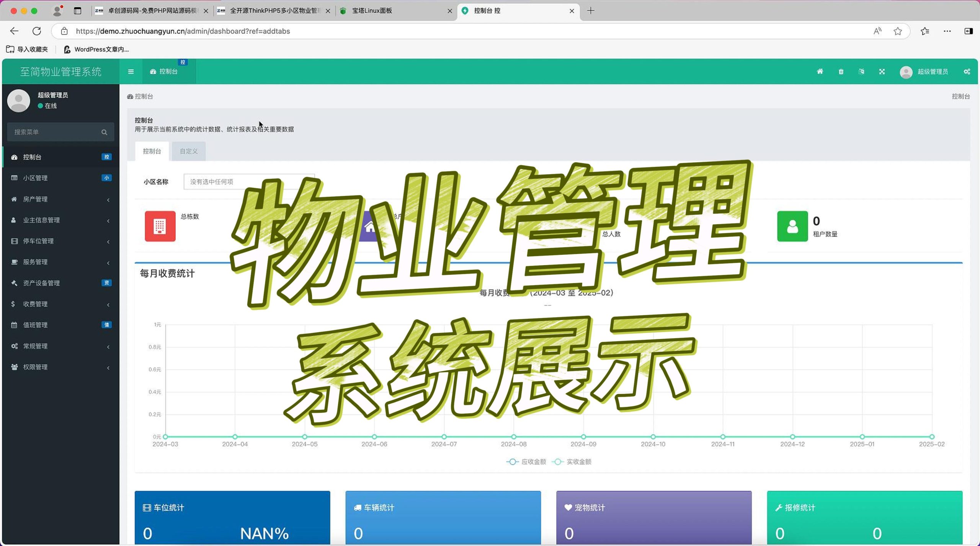
Task: Open 控制台 in the sidebar menu
Action: tap(60, 157)
